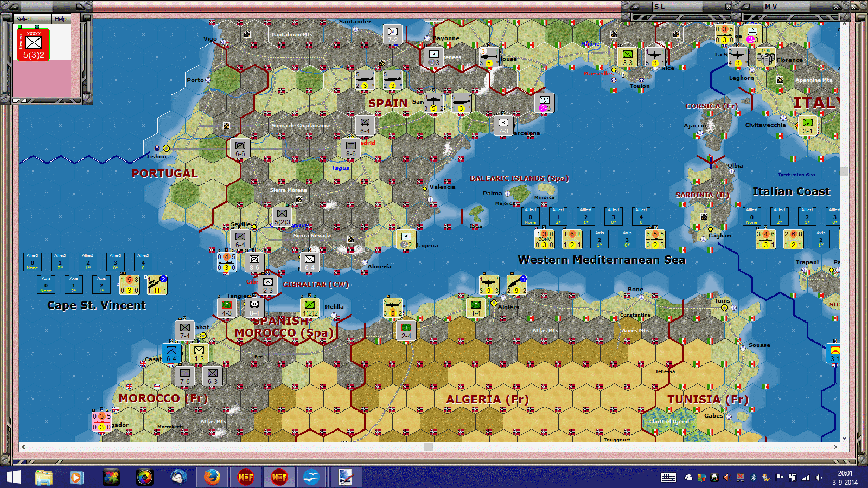Click the green 3-3 unit near Marseilles

(628, 57)
